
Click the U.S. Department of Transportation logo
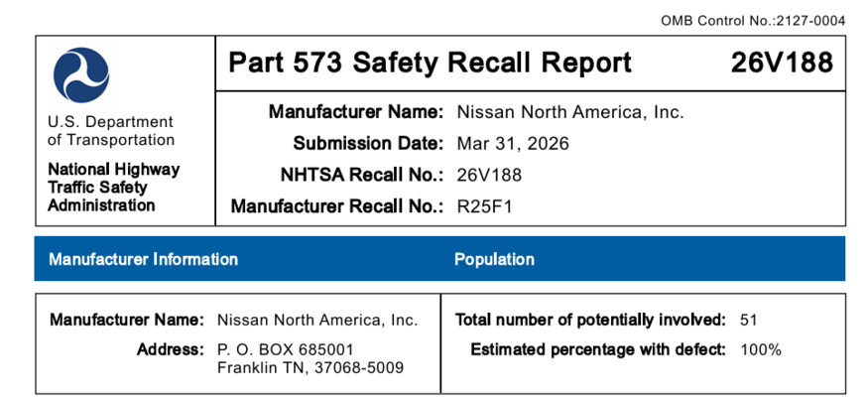[81, 74]
